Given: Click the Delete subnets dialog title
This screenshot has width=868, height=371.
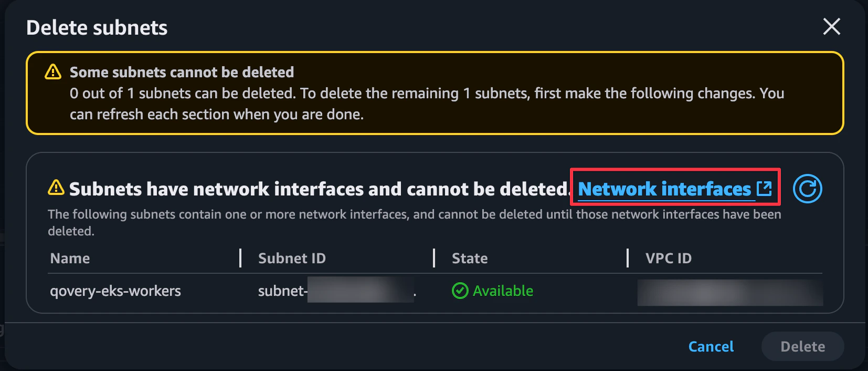Looking at the screenshot, I should [97, 27].
